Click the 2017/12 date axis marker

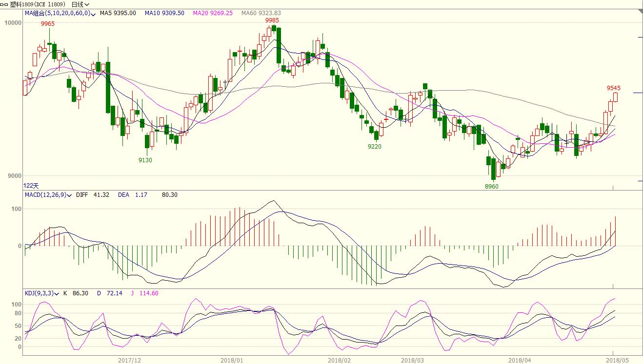tap(130, 361)
